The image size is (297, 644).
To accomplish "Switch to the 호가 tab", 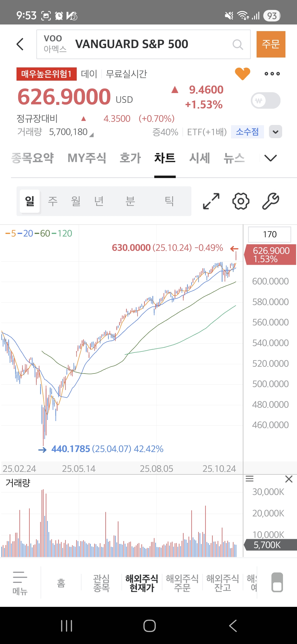I will 130,158.
